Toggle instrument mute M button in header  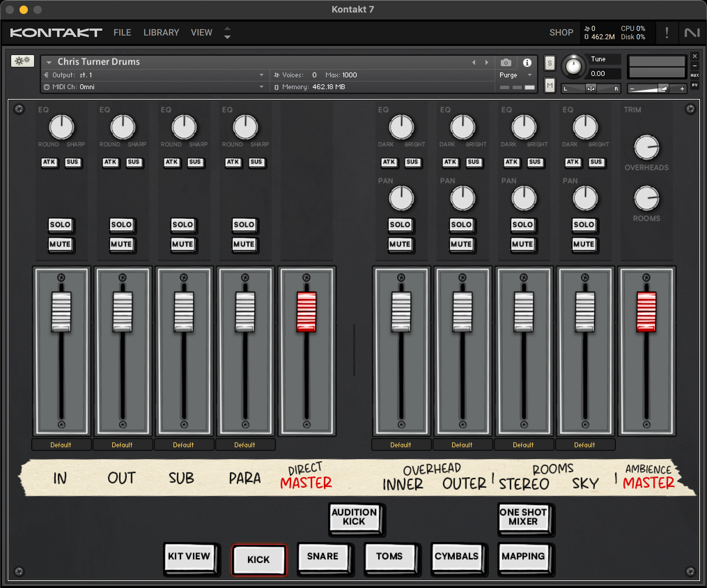(550, 86)
